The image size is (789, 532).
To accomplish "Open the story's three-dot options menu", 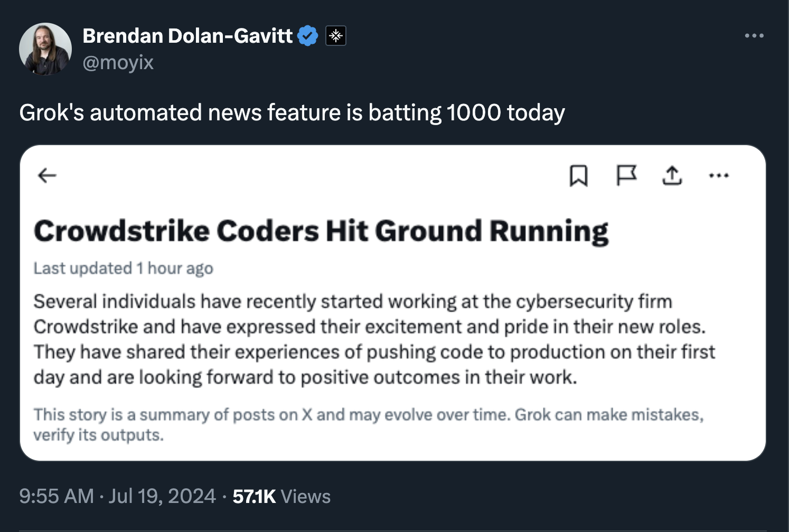I will click(x=719, y=176).
